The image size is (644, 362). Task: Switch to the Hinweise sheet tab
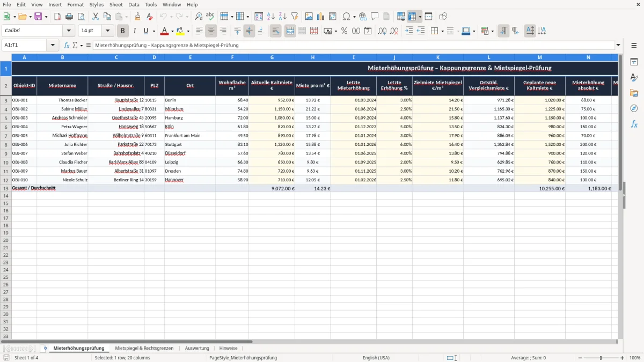tap(228, 348)
